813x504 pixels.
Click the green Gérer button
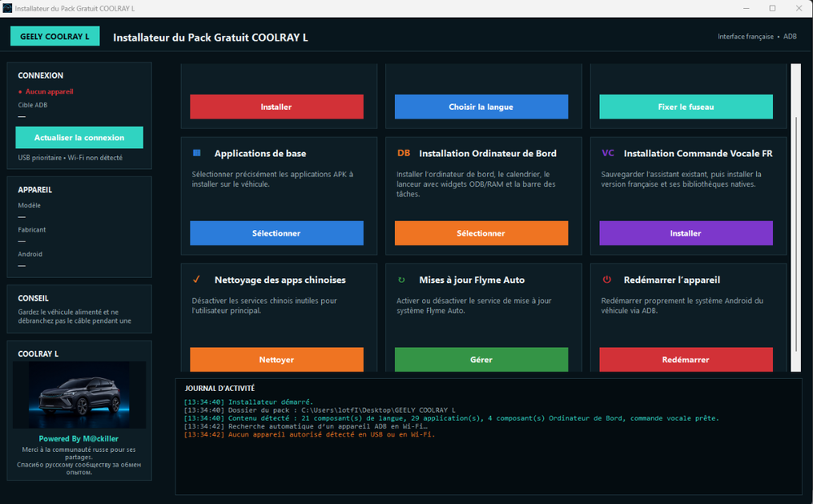[481, 359]
